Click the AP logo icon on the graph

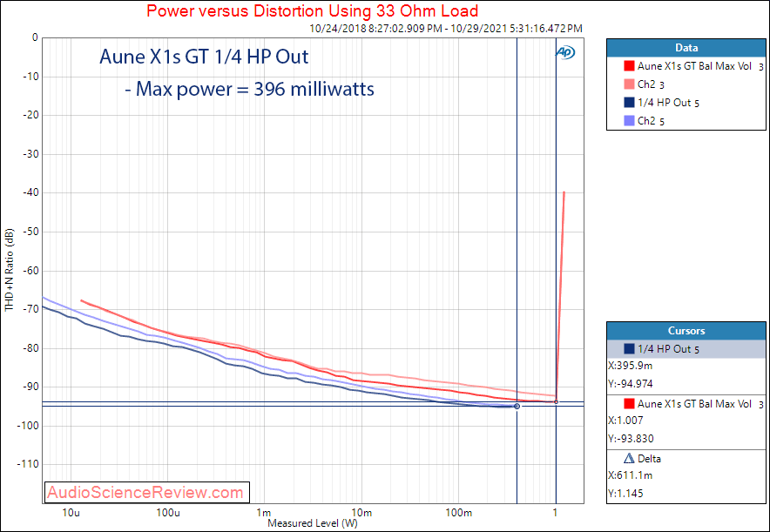pyautogui.click(x=565, y=52)
